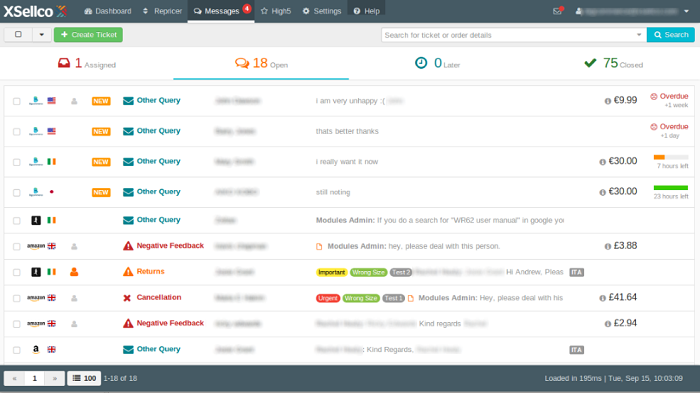The image size is (700, 393).
Task: Click the Irish flag on 'i really want it now' row
Action: coord(52,161)
